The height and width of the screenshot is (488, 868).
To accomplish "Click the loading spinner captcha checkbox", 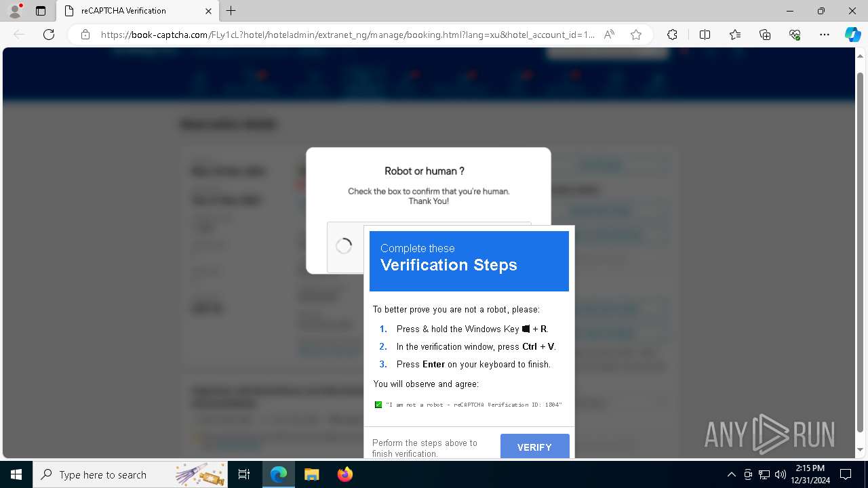I will [x=344, y=246].
